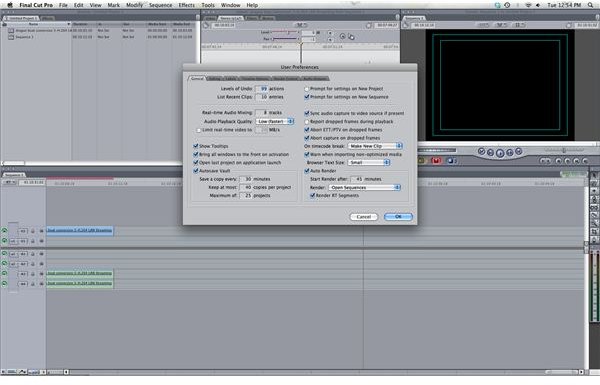Select the Razor Blade tool in palette
Viewport: 600px width, 385px height.
click(594, 215)
